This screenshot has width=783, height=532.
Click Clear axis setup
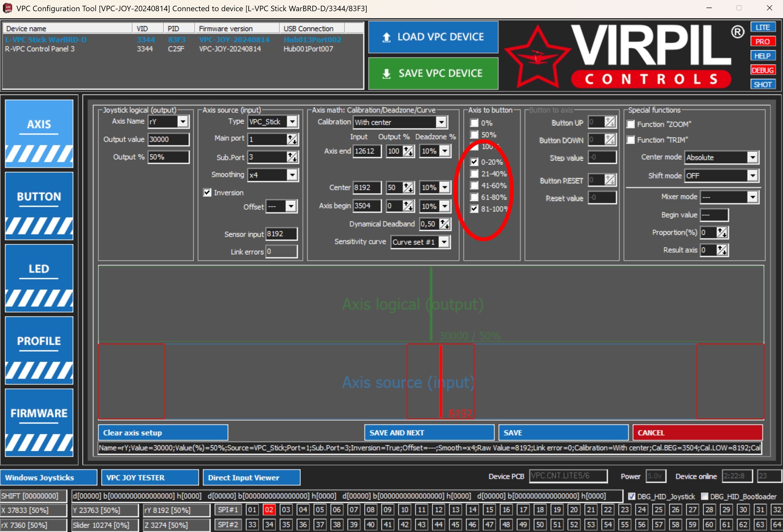163,433
